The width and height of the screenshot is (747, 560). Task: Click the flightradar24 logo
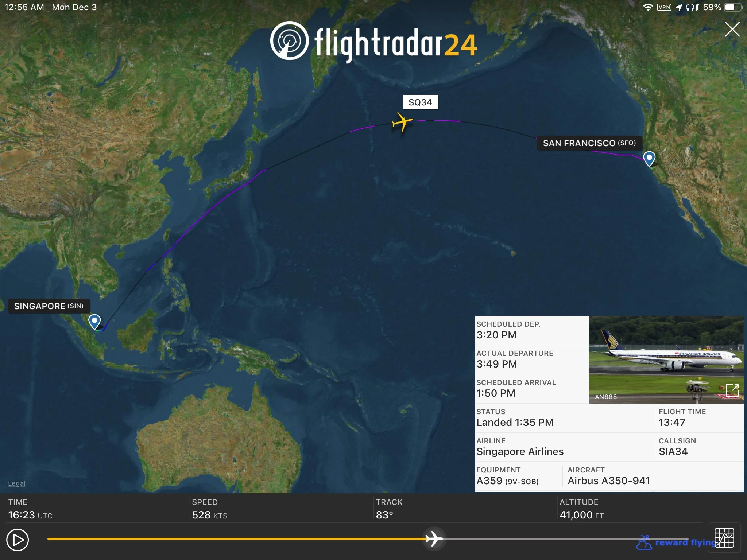(x=373, y=42)
